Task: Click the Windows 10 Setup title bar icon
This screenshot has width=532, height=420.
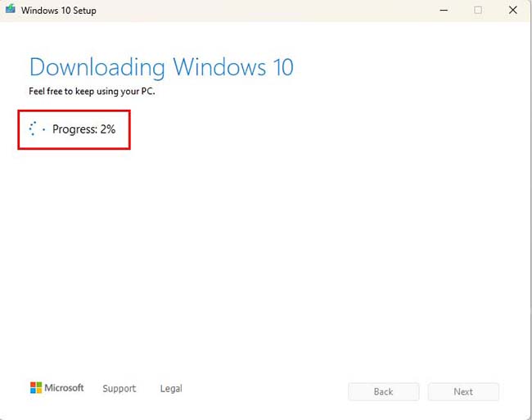Action: coord(11,9)
